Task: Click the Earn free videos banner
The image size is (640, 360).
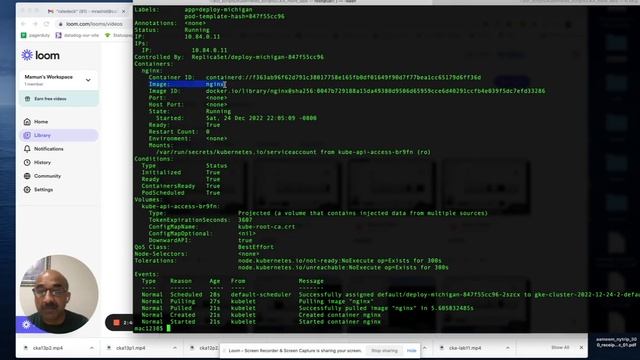Action: click(x=59, y=99)
